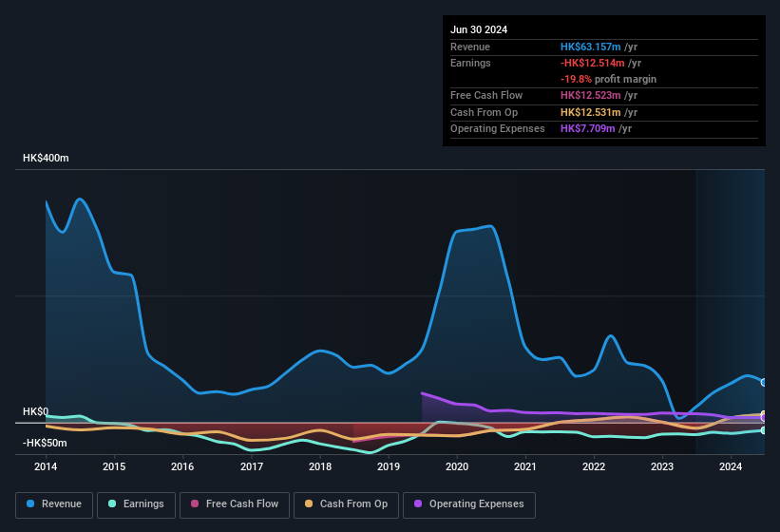Toggle the Operating Expenses legend button

click(x=469, y=504)
